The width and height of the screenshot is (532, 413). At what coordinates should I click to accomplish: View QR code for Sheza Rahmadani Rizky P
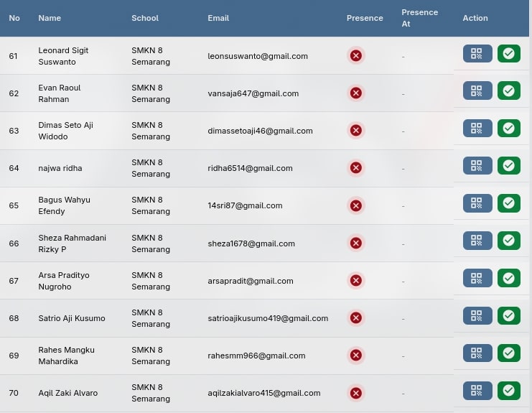477,241
